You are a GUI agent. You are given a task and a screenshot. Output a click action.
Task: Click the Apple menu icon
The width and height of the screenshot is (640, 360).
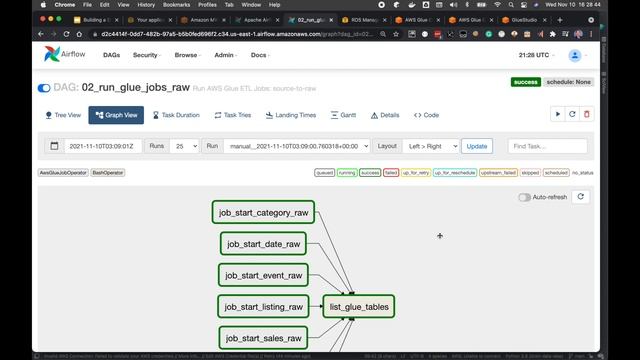pos(43,5)
